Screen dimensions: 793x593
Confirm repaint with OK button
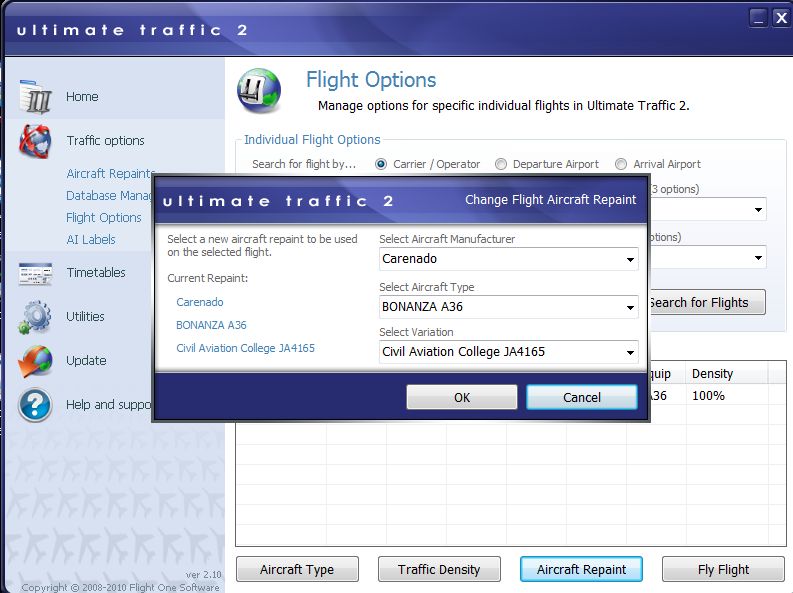point(462,397)
